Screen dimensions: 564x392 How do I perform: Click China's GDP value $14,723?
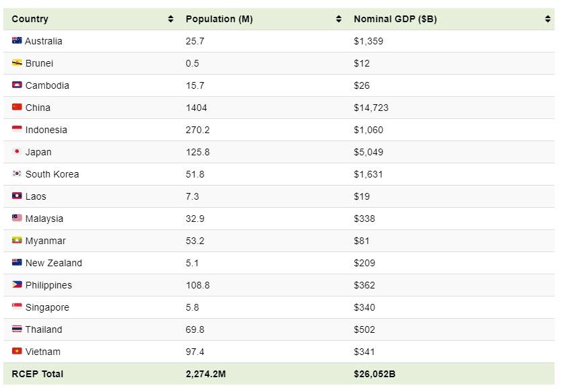(x=371, y=108)
